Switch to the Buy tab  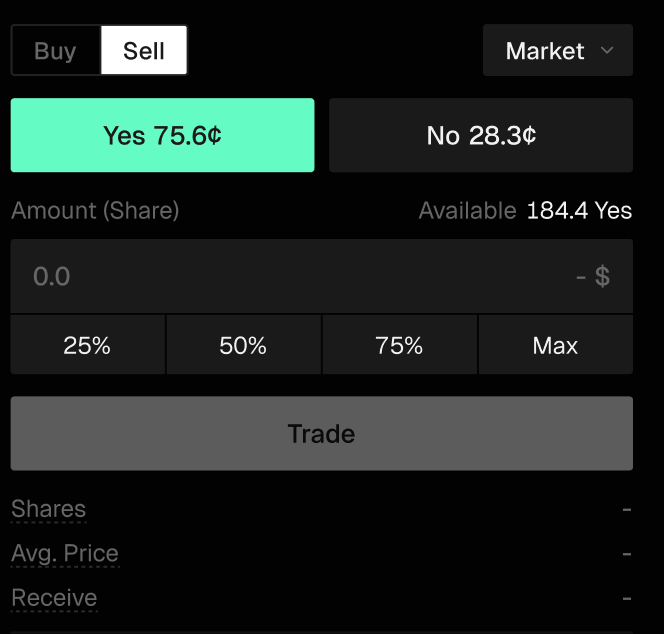tap(55, 51)
